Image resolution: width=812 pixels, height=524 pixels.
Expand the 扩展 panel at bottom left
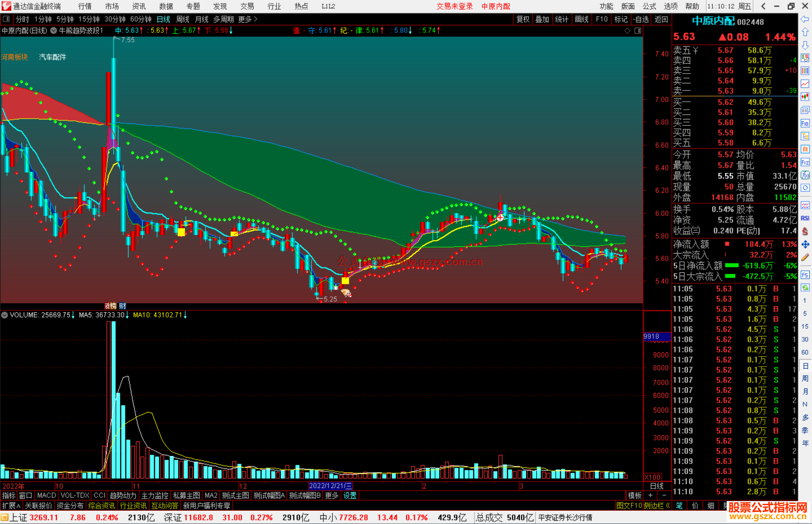click(11, 506)
